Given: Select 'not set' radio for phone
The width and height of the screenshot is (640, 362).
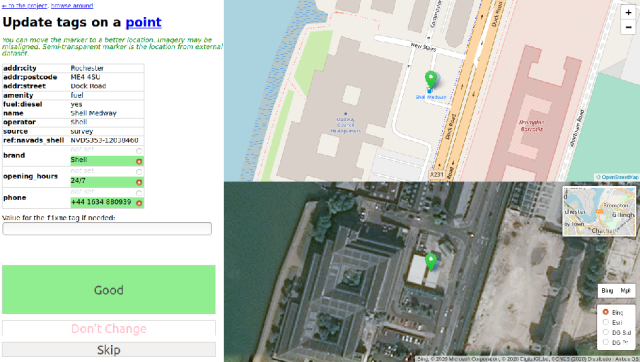Looking at the screenshot, I should click(139, 193).
